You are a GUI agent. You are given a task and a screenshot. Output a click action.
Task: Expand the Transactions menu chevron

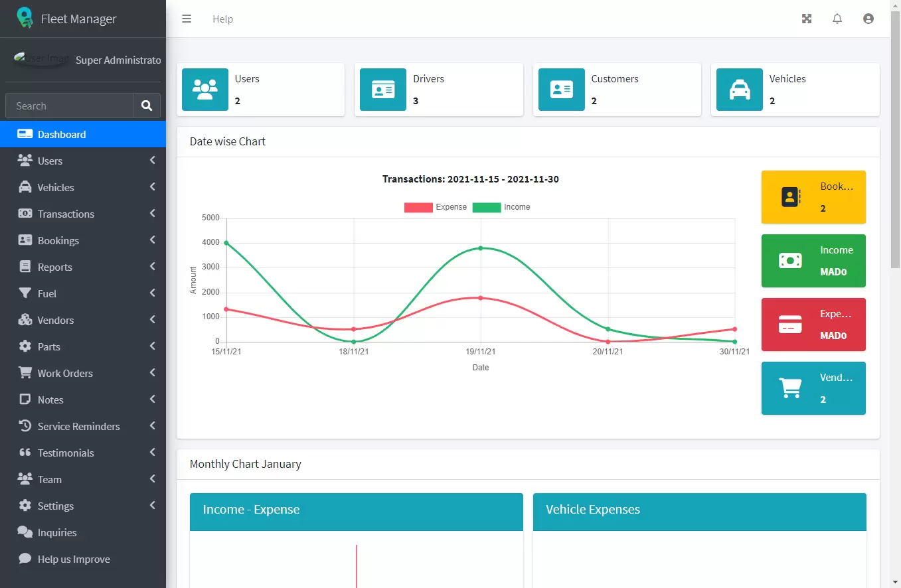(x=153, y=214)
